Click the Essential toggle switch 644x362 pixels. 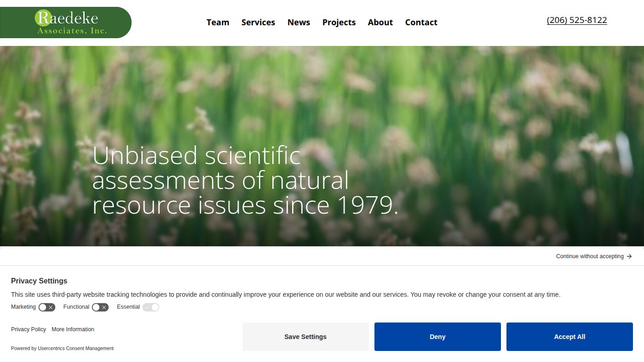[x=151, y=307]
